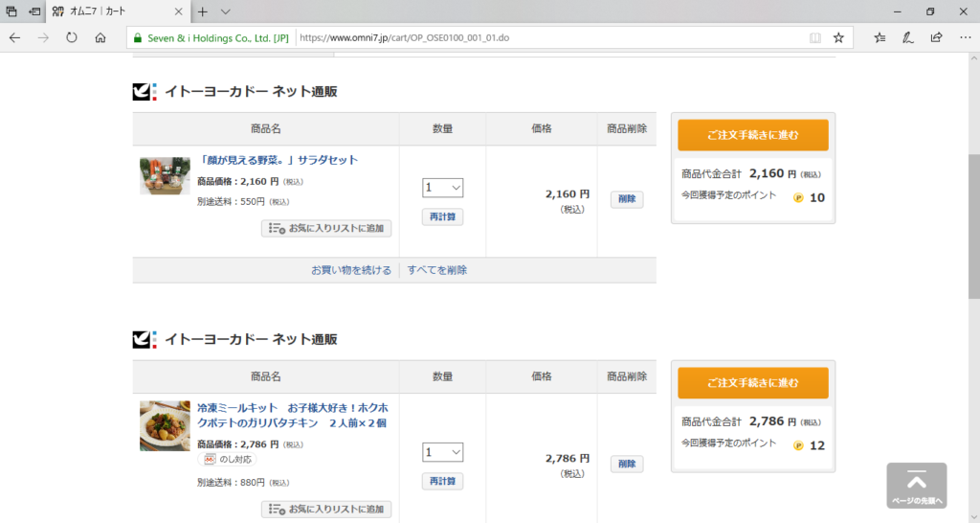Click the お買い物を続ける link
The image size is (980, 523).
point(351,270)
